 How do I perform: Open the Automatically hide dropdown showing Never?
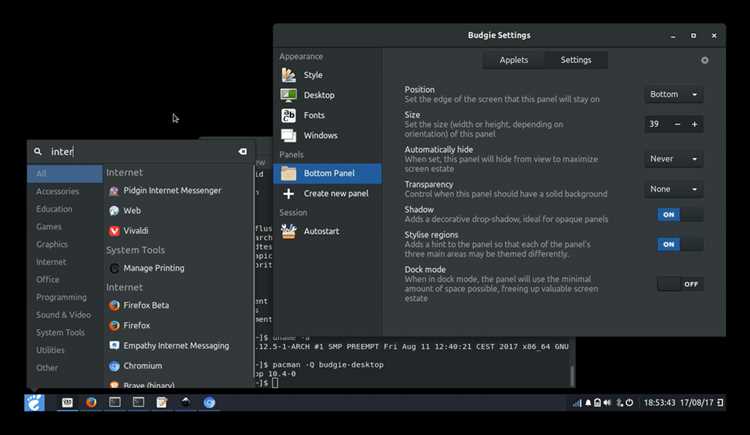[x=673, y=159]
